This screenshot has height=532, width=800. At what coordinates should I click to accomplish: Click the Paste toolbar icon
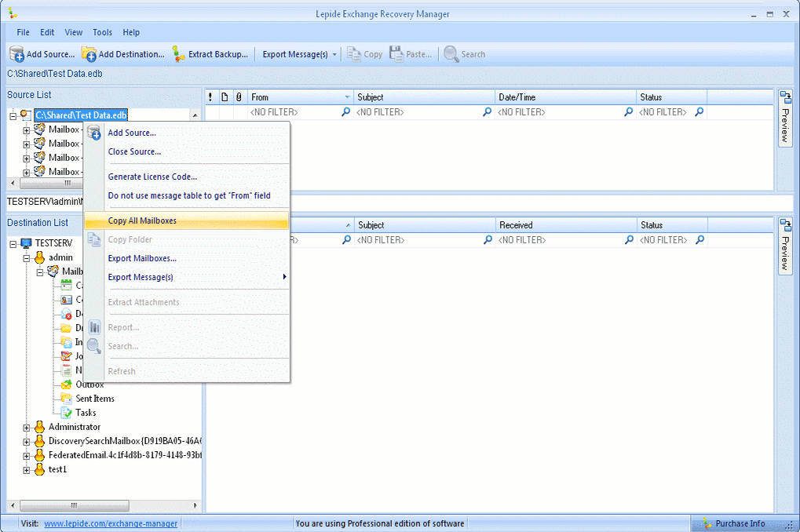coord(396,53)
